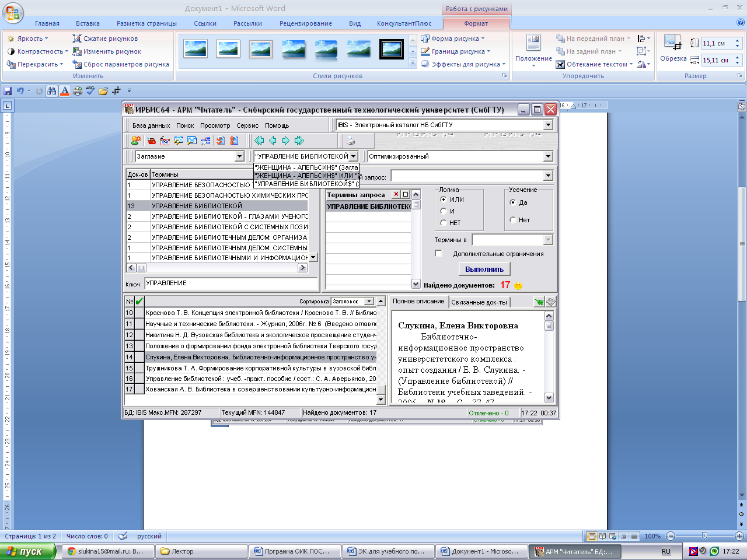
Task: Select term УПРАВЛЕНИЕ БИБЛИОТЕЧНЫМ ДЕЛОМ: ОРГАНИЗА
Action: 217,237
